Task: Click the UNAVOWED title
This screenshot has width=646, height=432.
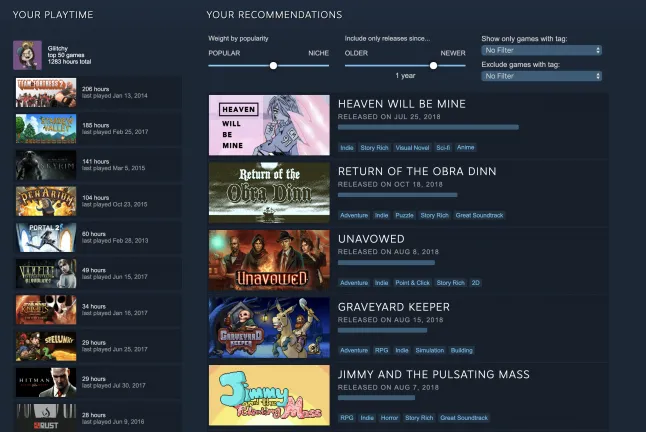Action: tap(371, 239)
